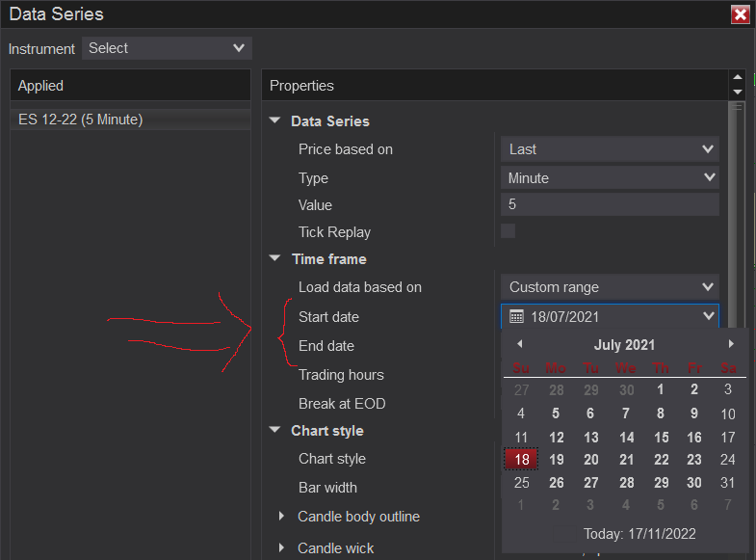
Task: Click the next month arrow in calendar
Action: [x=731, y=344]
